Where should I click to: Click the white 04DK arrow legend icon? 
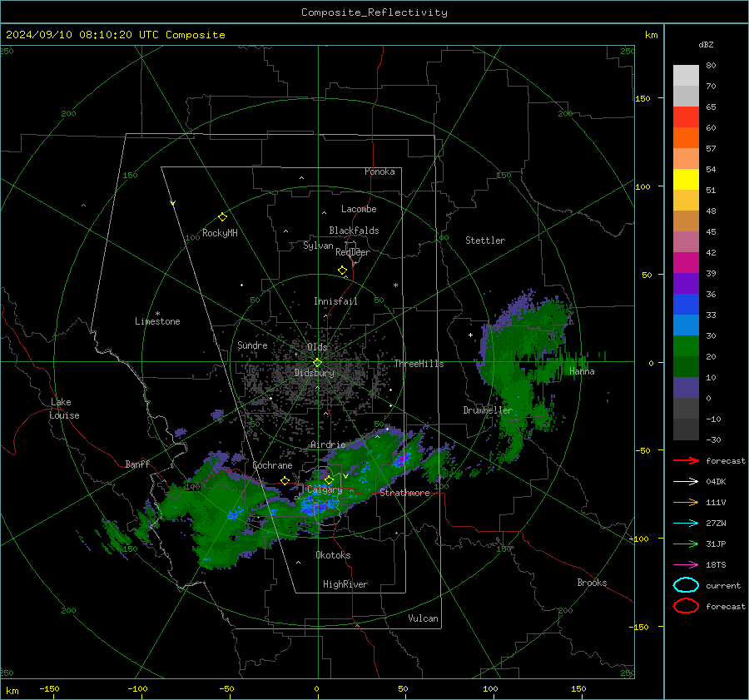(x=686, y=482)
